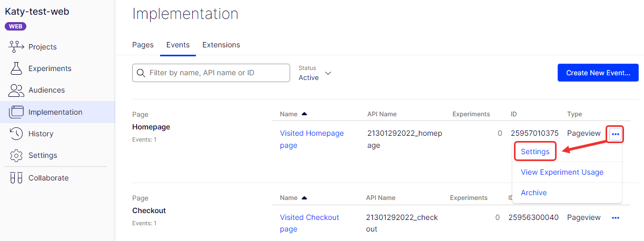Click the Projects icon in sidebar
644x241 pixels.
click(17, 47)
